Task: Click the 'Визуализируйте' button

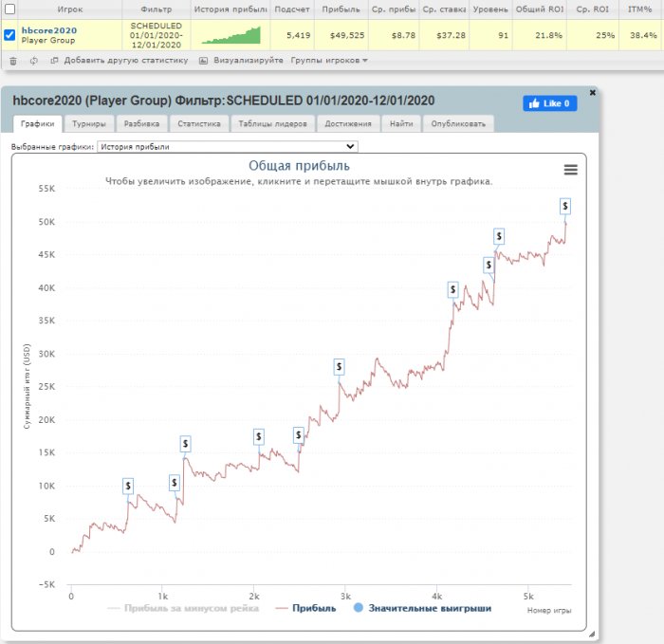Action: [x=242, y=60]
